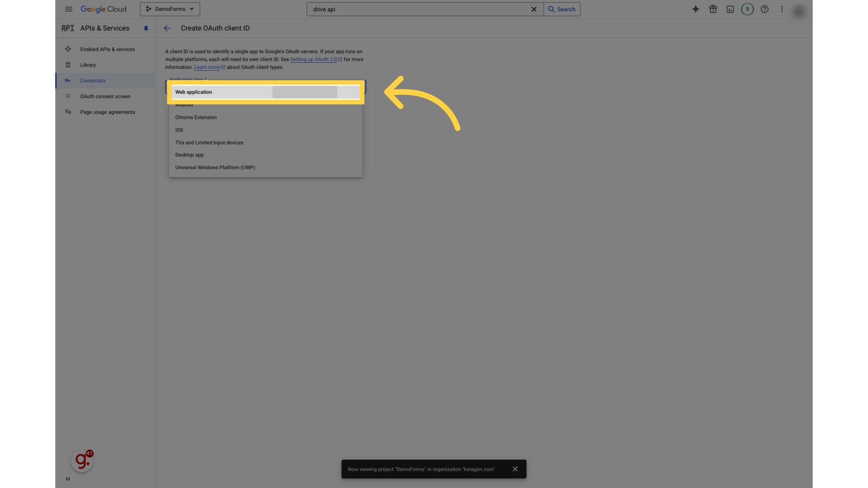The width and height of the screenshot is (868, 488).
Task: Open the DemoForms project picker
Action: (x=170, y=9)
